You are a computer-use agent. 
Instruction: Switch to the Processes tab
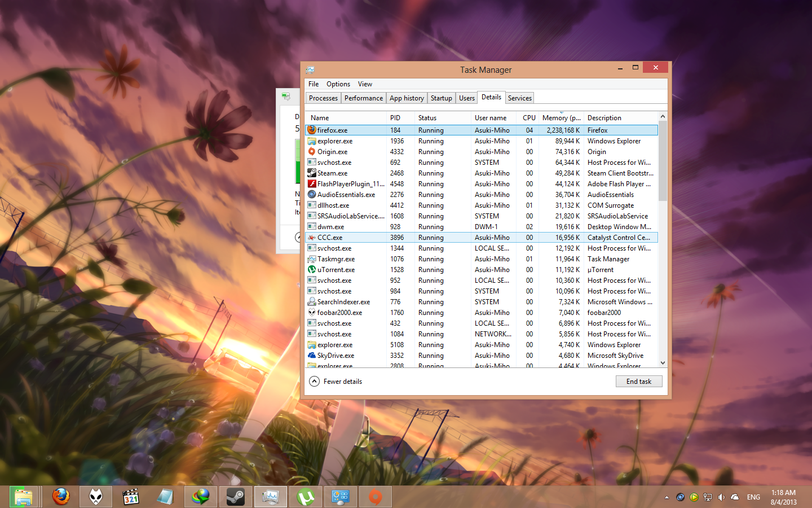click(x=323, y=98)
